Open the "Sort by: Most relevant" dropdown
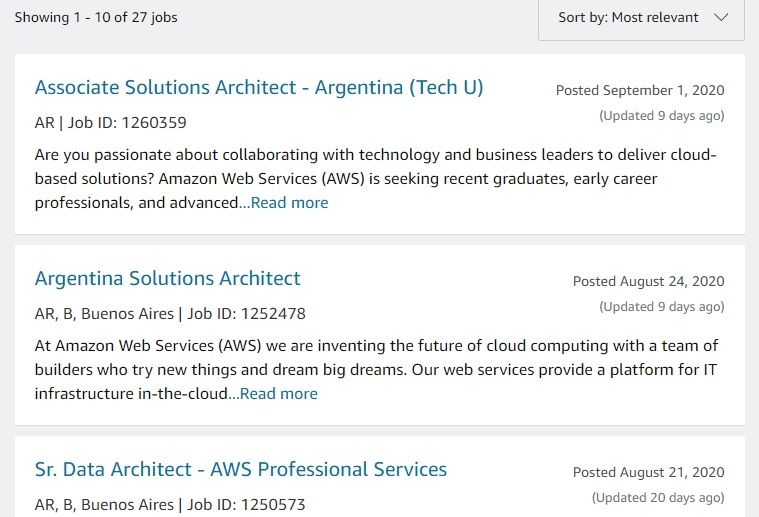This screenshot has width=759, height=517. 630,17
